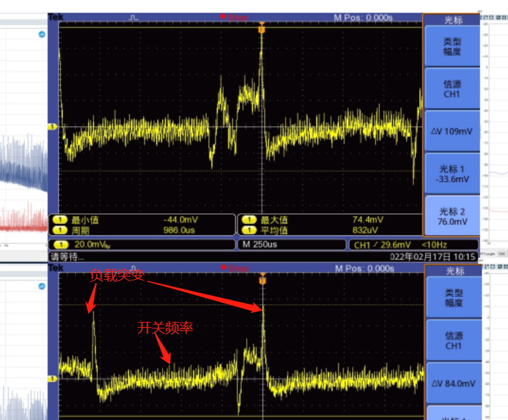Click the blue round icon in lower left chart
Image resolution: width=508 pixels, height=420 pixels.
42,286
